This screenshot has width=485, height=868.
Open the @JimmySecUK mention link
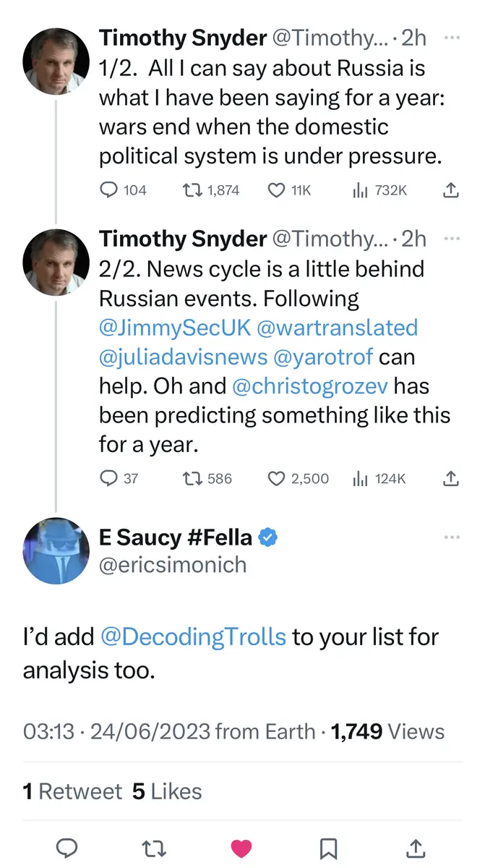coord(174,327)
